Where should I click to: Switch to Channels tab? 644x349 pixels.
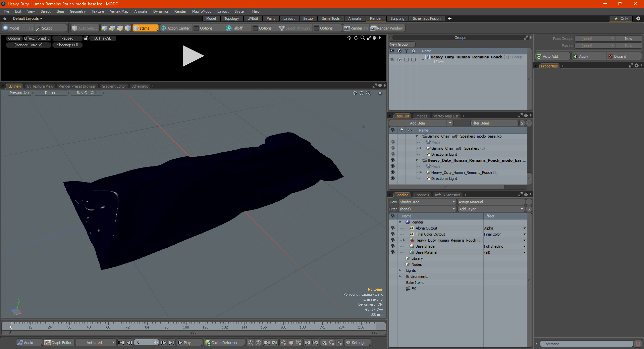click(x=421, y=195)
